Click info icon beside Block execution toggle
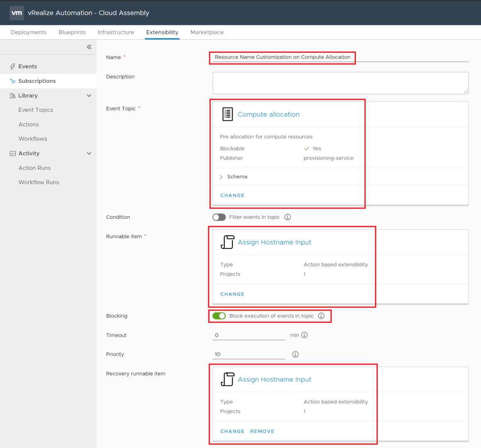 coord(321,316)
